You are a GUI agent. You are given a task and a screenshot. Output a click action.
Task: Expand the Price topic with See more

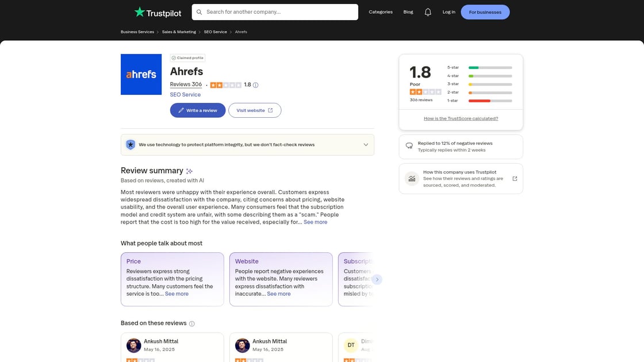point(177,294)
